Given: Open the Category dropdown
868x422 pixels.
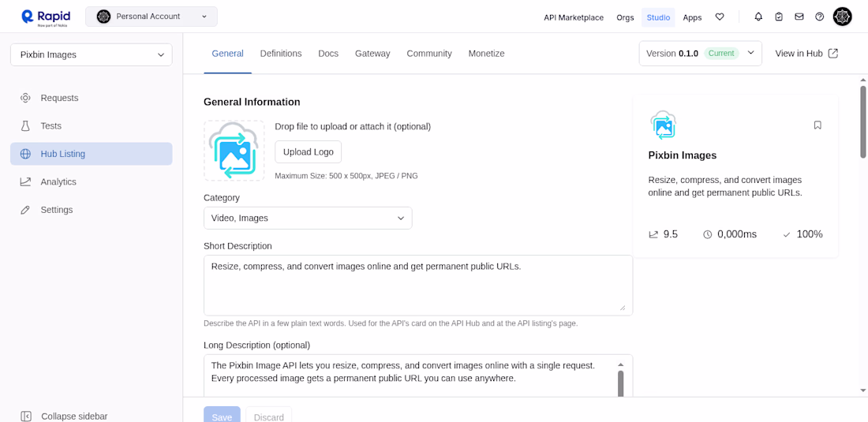Looking at the screenshot, I should pyautogui.click(x=308, y=218).
